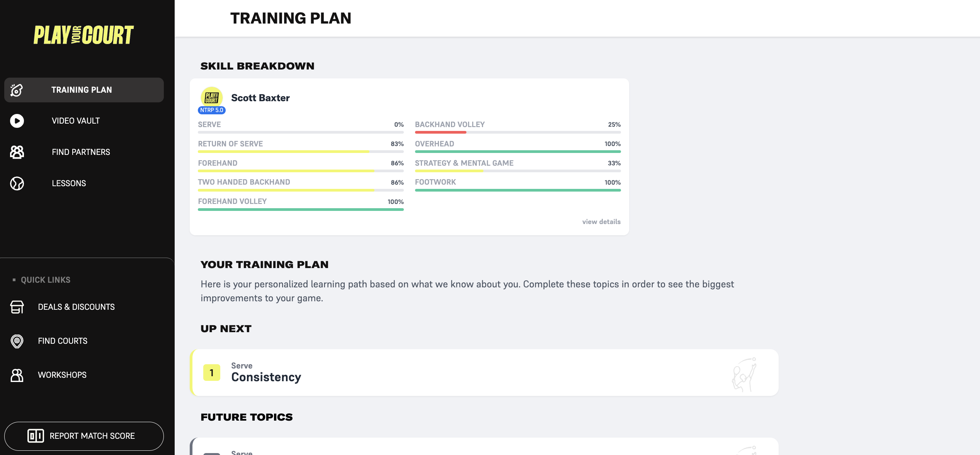Click the serve player illustration on Consistency card
Image resolution: width=980 pixels, height=455 pixels.
(x=744, y=374)
